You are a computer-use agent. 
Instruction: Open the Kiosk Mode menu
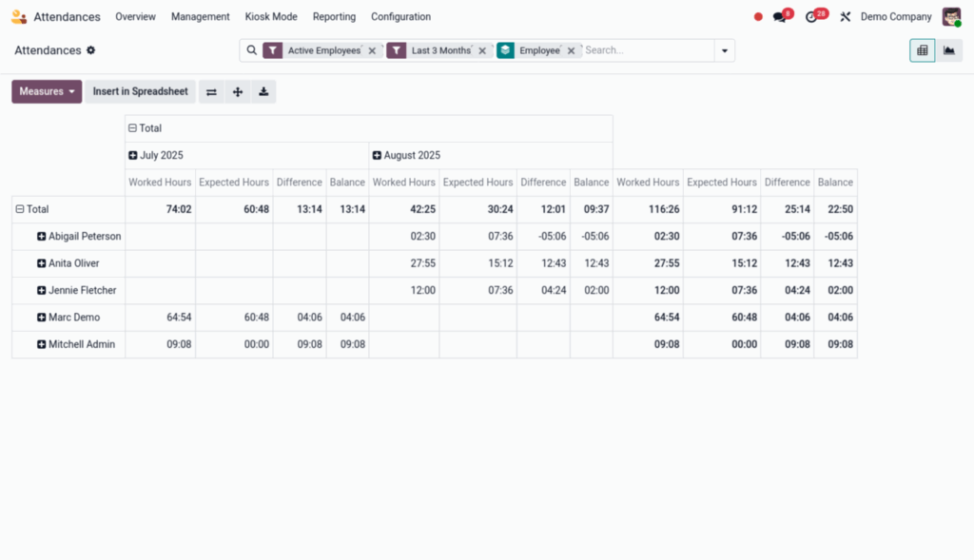pos(271,17)
